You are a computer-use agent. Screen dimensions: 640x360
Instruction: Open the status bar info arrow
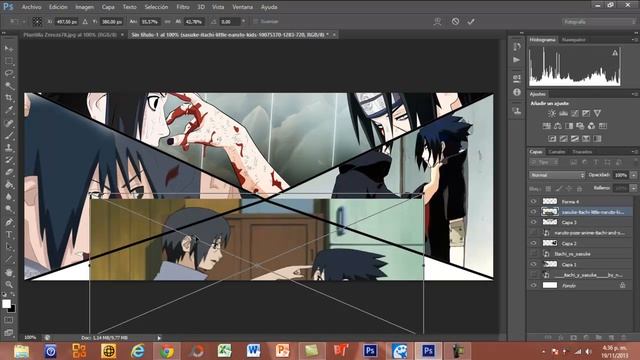pos(159,338)
